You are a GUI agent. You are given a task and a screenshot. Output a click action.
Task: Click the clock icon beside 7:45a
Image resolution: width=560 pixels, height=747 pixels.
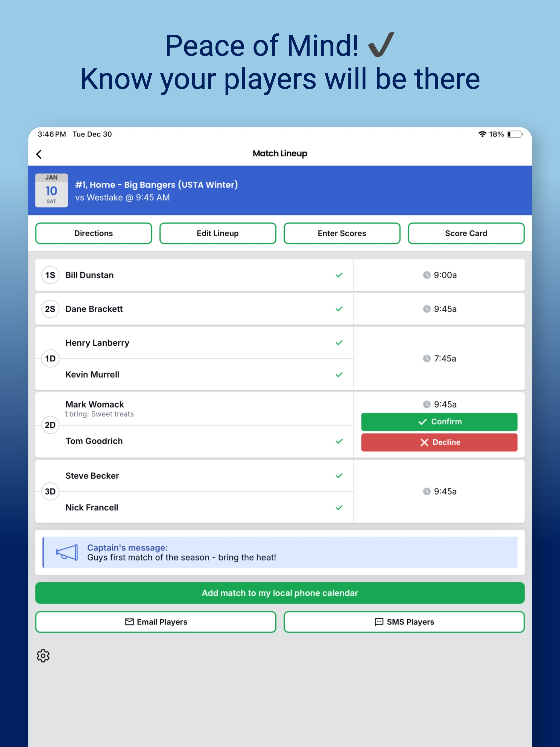click(x=427, y=358)
